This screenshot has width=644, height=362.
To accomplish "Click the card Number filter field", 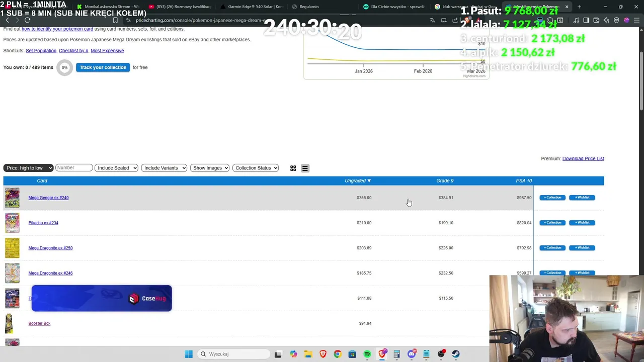I will pyautogui.click(x=74, y=168).
